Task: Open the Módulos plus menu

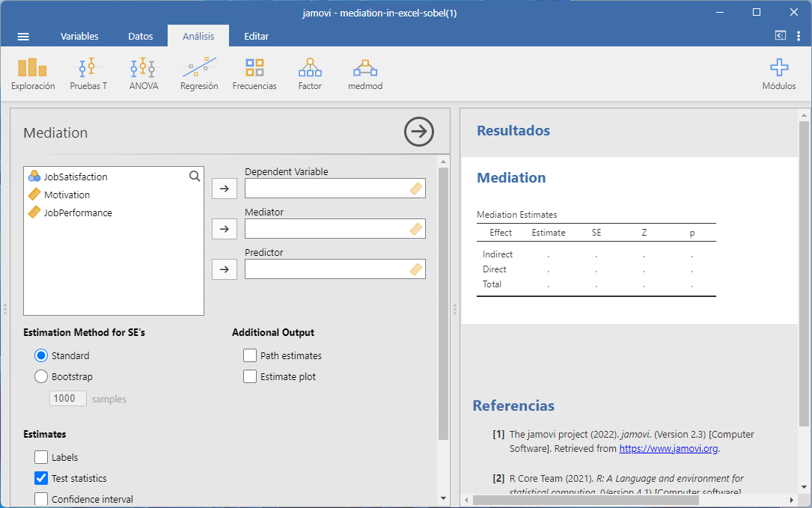Action: coord(779,74)
